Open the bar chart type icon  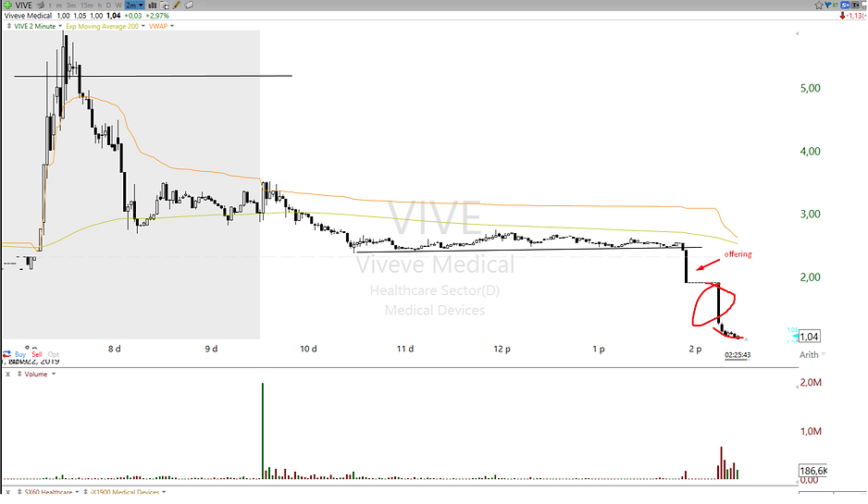point(153,6)
